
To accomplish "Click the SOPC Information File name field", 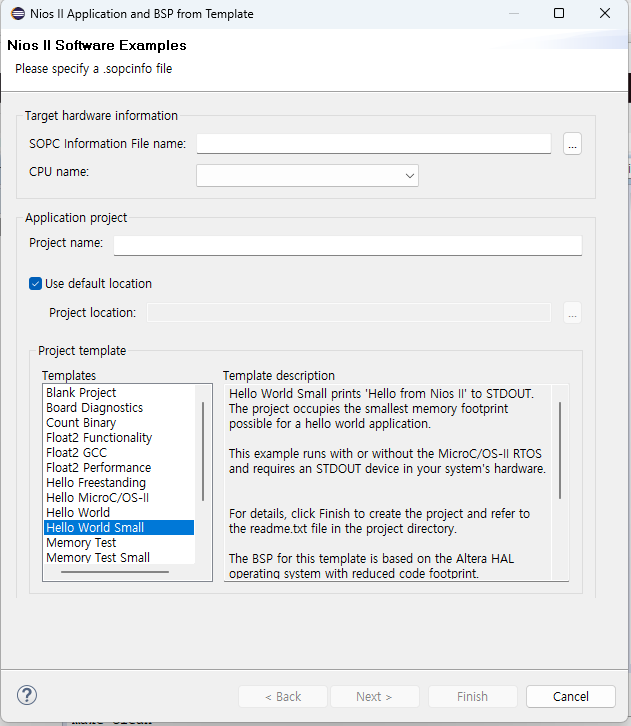I will 374,144.
